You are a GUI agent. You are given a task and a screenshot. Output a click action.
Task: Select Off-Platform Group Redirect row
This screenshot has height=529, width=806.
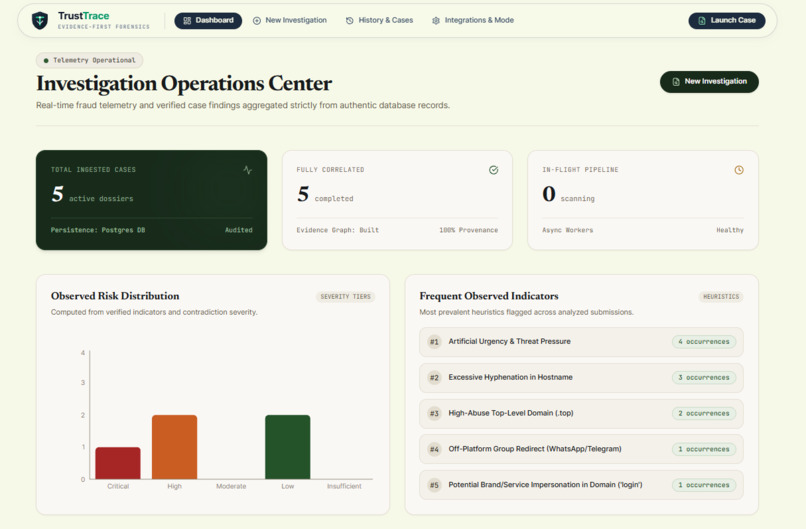(581, 449)
